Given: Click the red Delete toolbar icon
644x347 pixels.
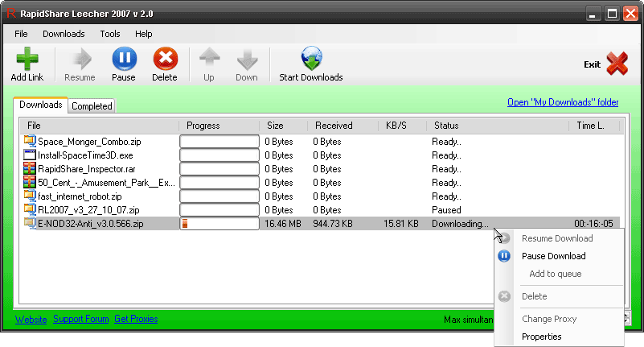Looking at the screenshot, I should pyautogui.click(x=165, y=59).
